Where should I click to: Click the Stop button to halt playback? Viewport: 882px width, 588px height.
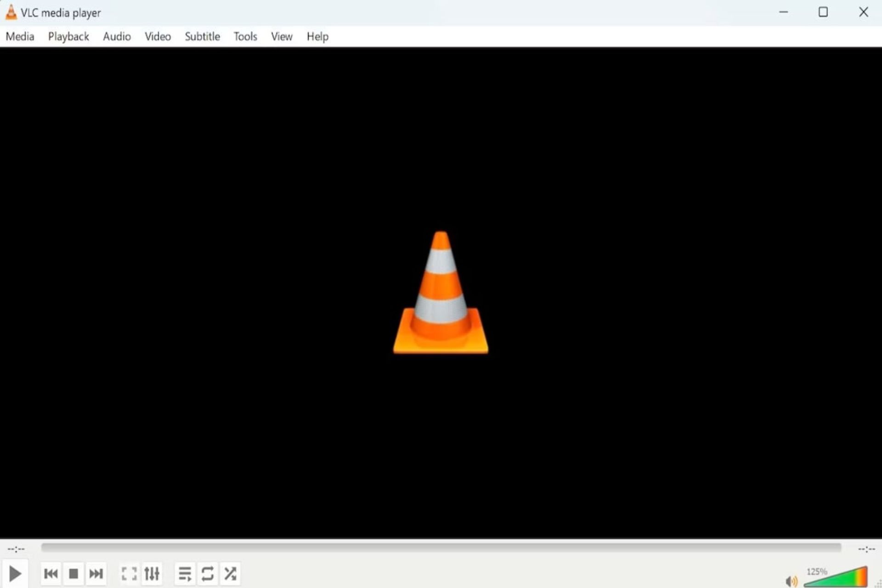[x=73, y=574]
